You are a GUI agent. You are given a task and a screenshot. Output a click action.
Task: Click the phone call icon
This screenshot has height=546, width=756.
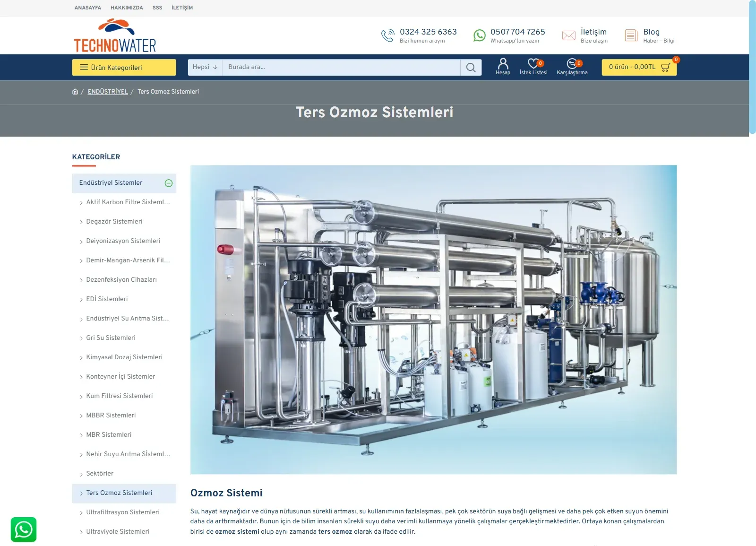[387, 35]
